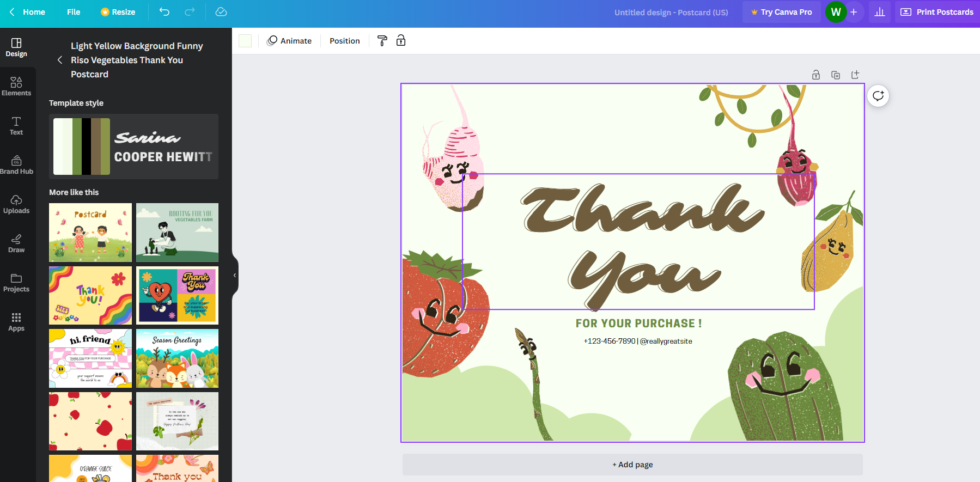
Task: Click the Add page button
Action: (x=632, y=465)
